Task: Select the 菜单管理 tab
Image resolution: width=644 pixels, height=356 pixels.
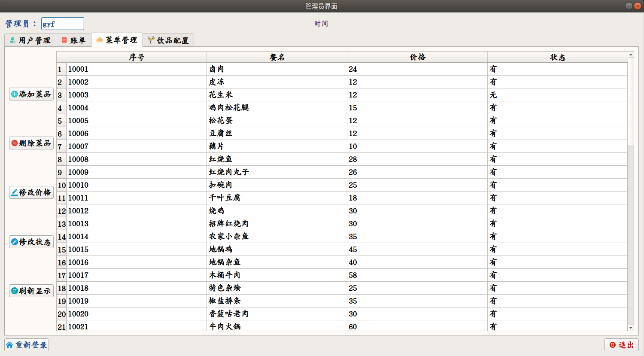Action: pyautogui.click(x=117, y=40)
